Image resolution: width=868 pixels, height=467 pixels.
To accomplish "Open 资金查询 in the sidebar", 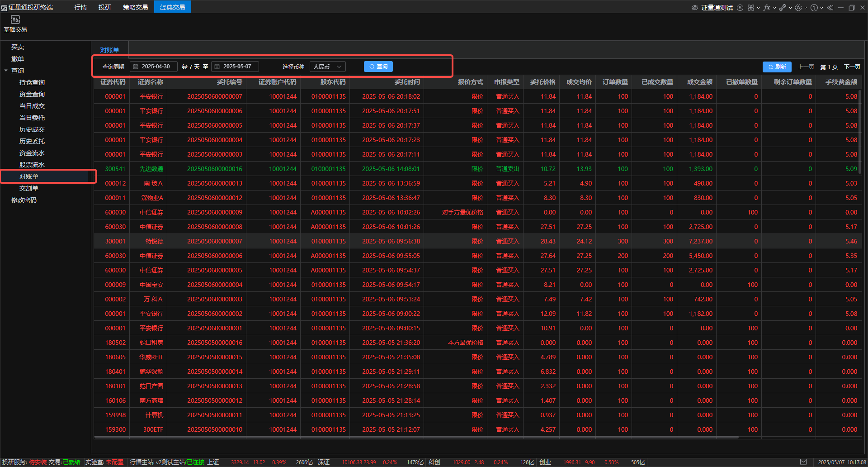I will click(32, 94).
